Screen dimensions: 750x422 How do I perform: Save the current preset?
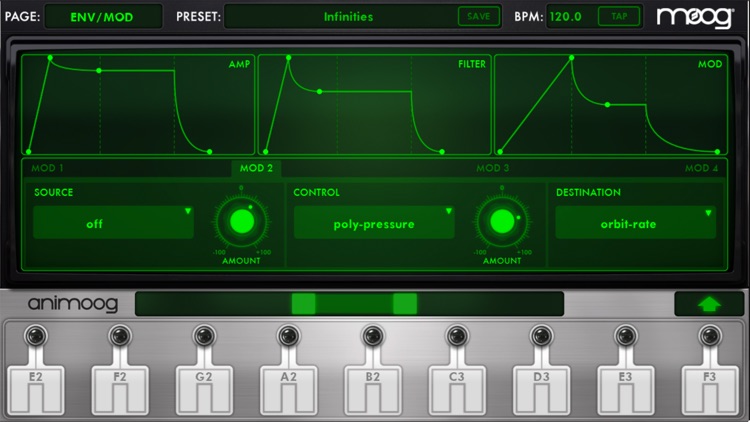(x=479, y=16)
